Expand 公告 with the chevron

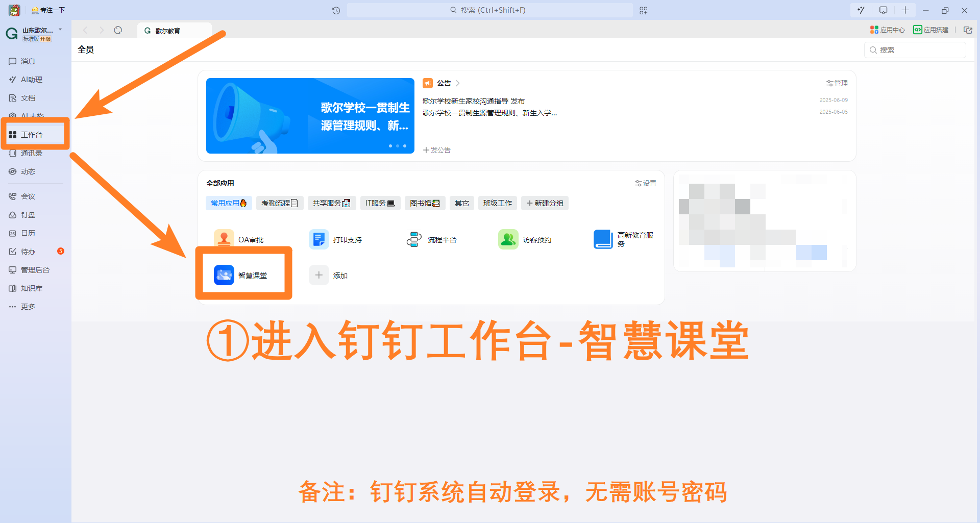pyautogui.click(x=458, y=83)
